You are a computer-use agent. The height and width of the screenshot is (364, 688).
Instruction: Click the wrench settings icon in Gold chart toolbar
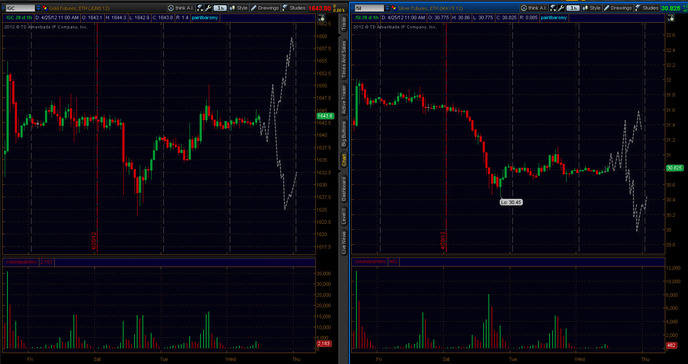(208, 8)
